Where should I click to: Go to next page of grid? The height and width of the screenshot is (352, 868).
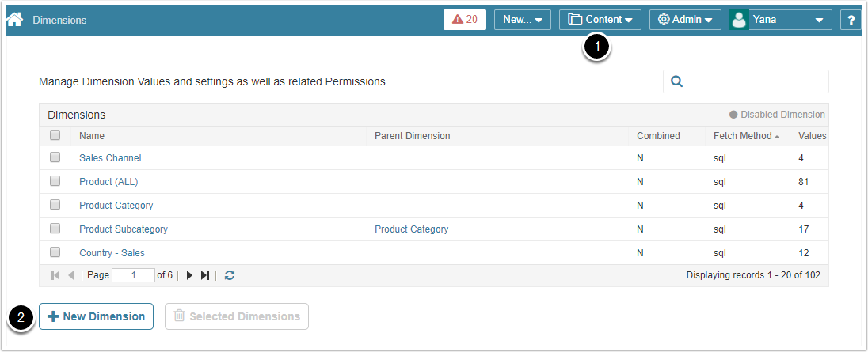tap(189, 275)
